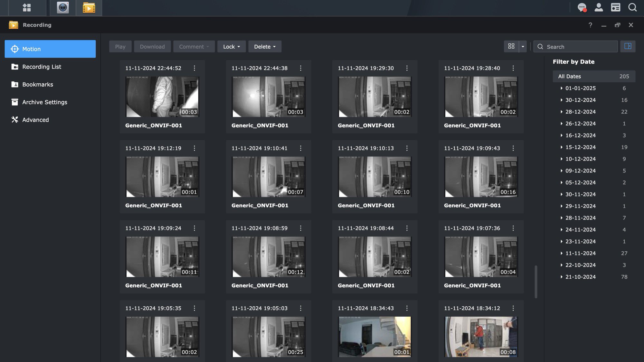Select Recording List in sidebar
This screenshot has height=362, width=644.
click(42, 67)
